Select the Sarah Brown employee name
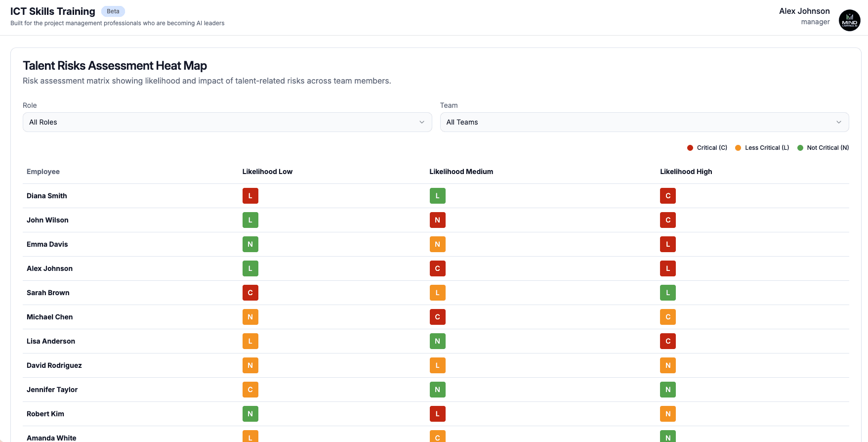This screenshot has width=868, height=442. pyautogui.click(x=48, y=293)
